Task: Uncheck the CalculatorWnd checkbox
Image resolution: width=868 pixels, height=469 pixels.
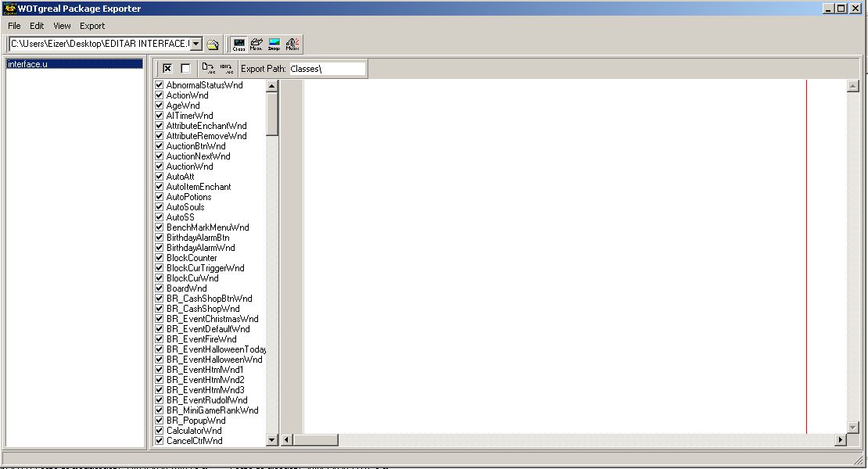Action: point(160,431)
